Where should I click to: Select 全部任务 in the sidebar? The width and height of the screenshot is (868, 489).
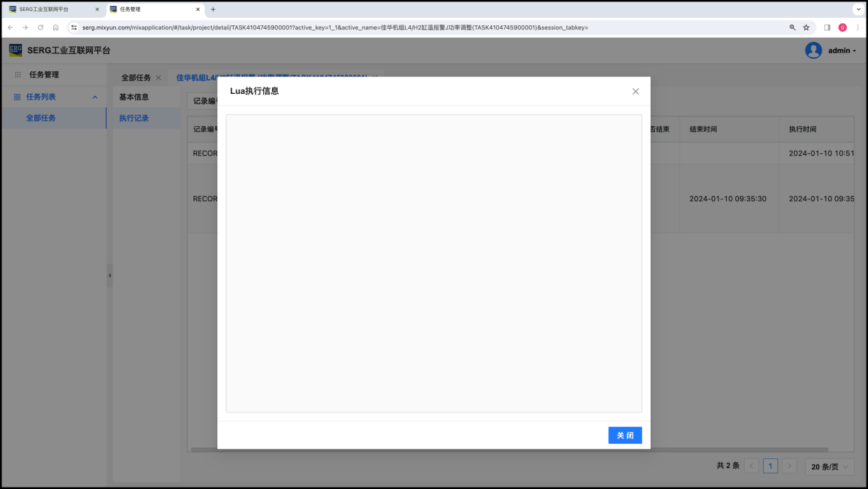pyautogui.click(x=41, y=118)
